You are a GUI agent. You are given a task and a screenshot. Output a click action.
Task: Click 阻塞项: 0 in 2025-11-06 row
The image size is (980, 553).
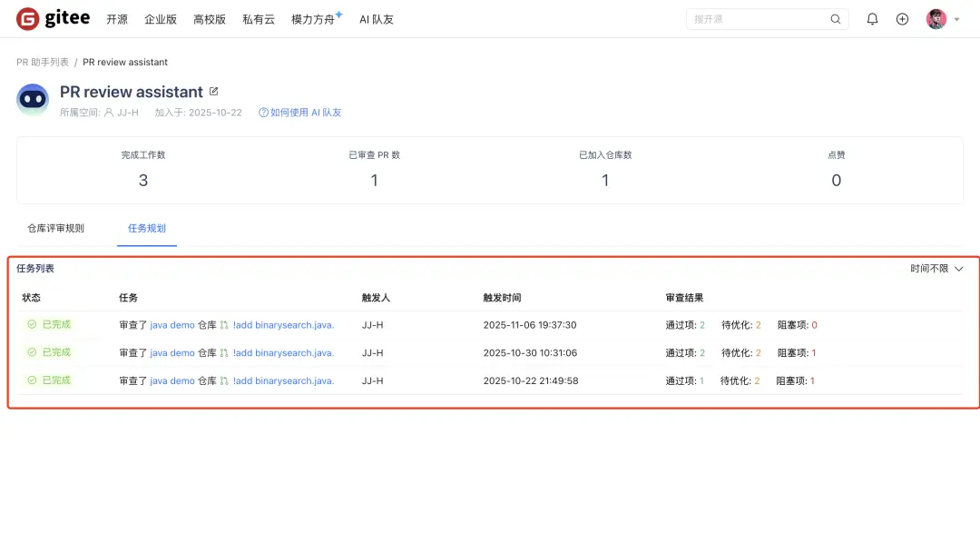click(798, 325)
